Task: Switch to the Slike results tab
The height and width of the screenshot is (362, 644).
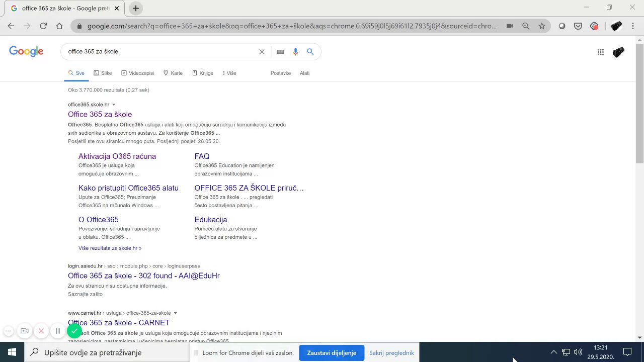Action: tap(103, 73)
